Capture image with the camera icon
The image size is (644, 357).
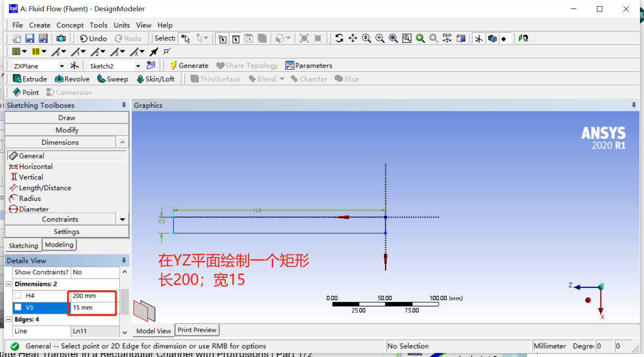tap(61, 39)
